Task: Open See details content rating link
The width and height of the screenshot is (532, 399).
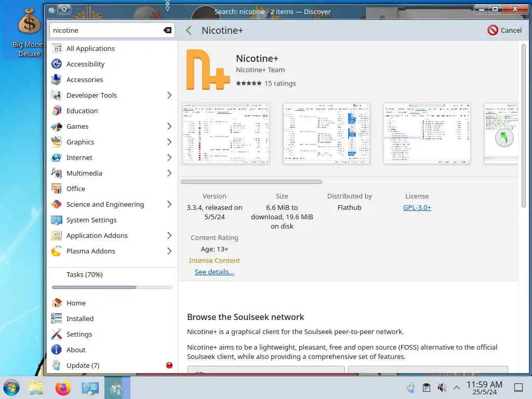Action: 215,272
